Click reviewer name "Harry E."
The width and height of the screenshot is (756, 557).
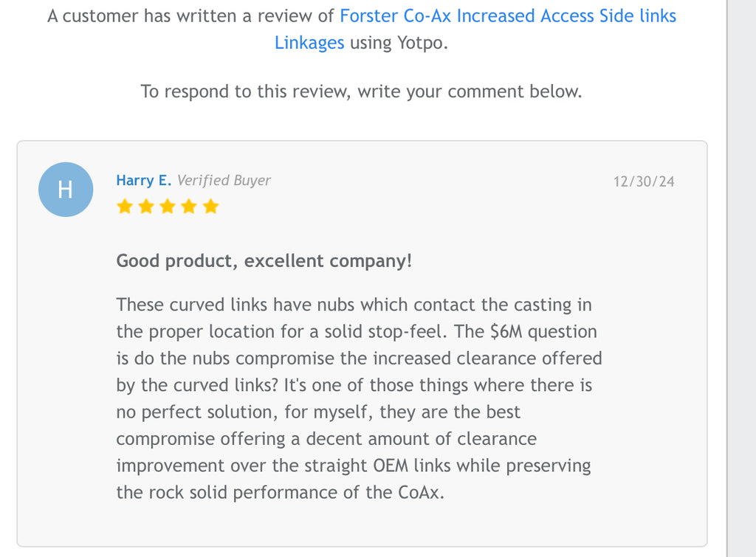(x=144, y=181)
